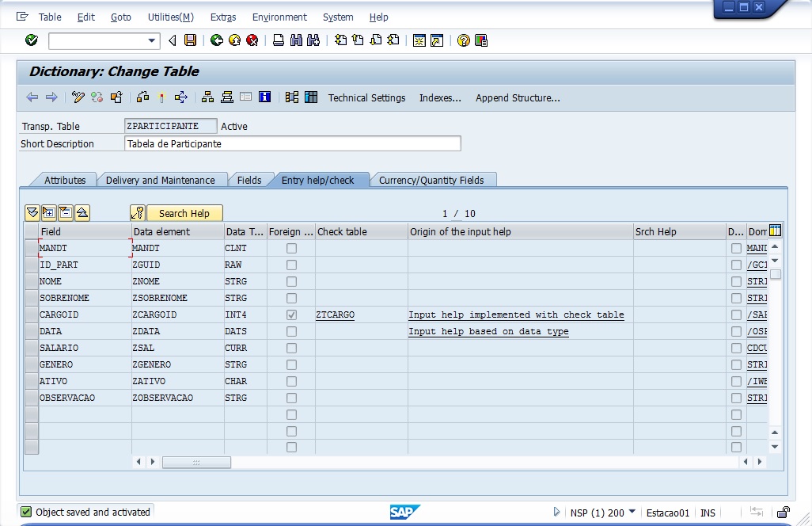Expand the command field dropdown arrow

[x=153, y=40]
